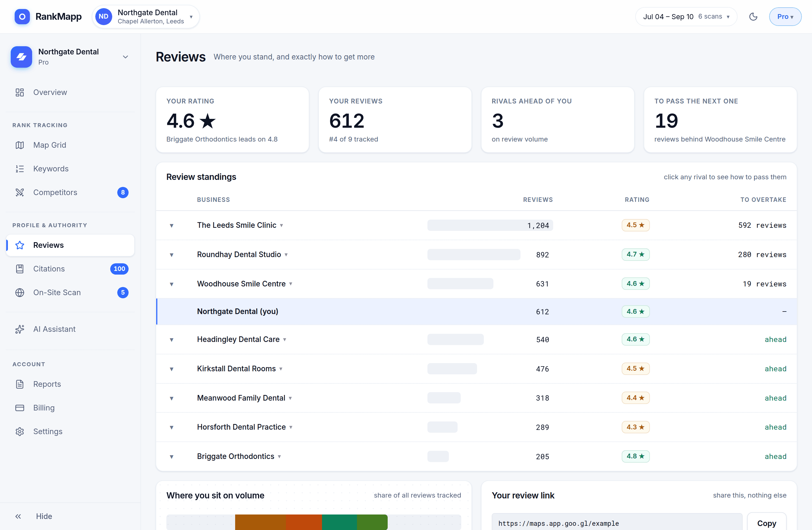Click the Hide double-chevron icon
812x530 pixels.
point(18,516)
